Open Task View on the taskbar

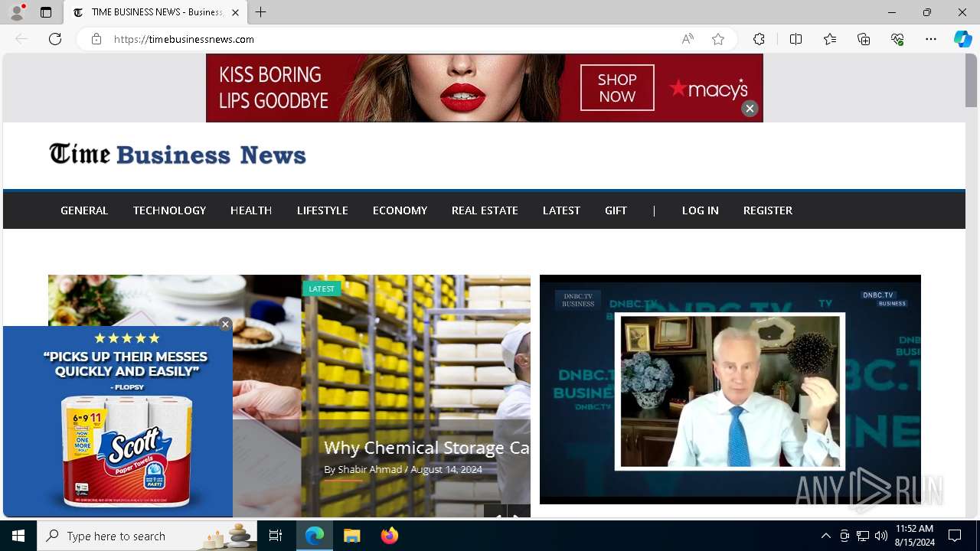tap(276, 536)
